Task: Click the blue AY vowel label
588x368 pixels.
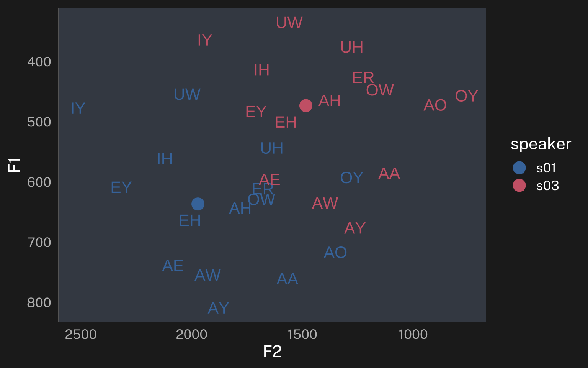Action: coord(218,308)
